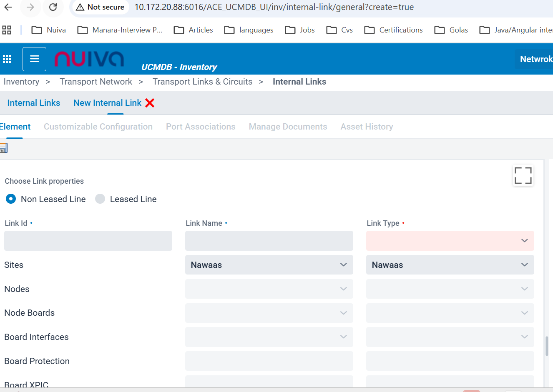Click the browser back arrow
553x392 pixels.
click(x=8, y=7)
